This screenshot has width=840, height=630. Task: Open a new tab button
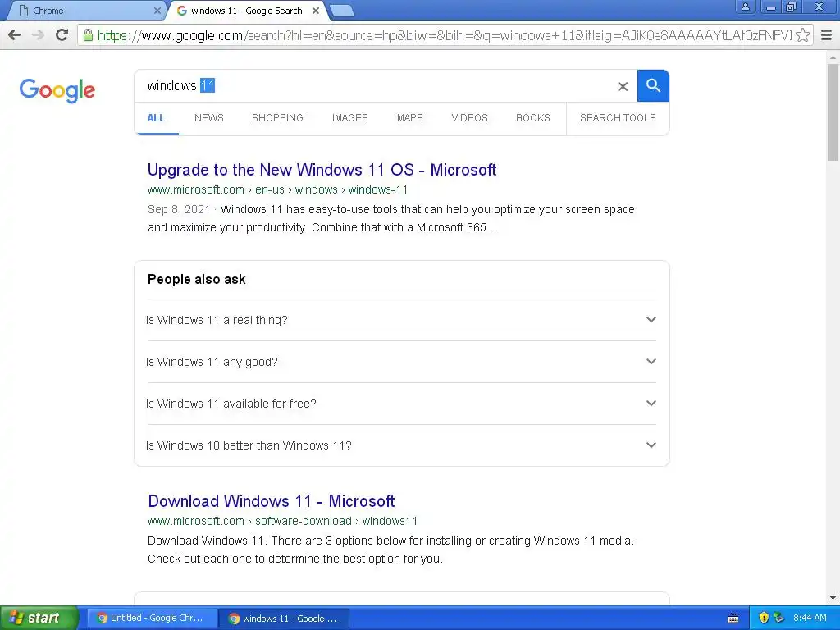(341, 11)
